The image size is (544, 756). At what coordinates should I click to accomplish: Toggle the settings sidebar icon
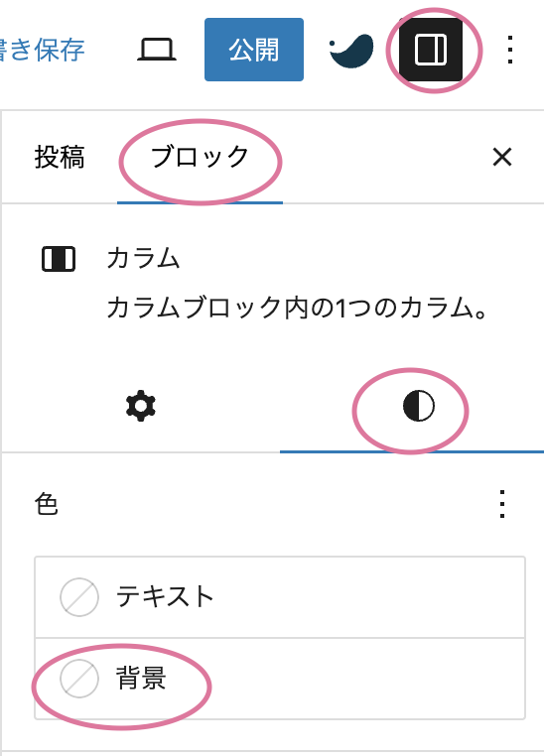coord(431,50)
